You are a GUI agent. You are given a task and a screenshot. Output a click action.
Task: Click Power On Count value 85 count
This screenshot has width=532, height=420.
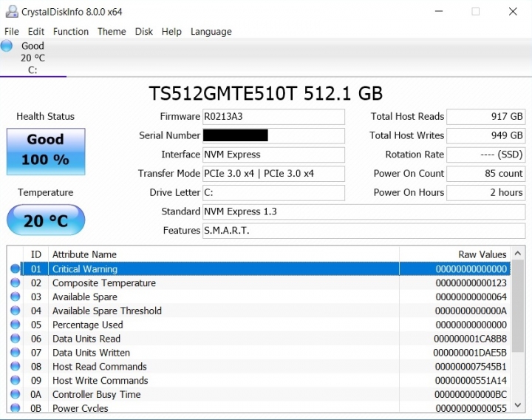pyautogui.click(x=486, y=174)
